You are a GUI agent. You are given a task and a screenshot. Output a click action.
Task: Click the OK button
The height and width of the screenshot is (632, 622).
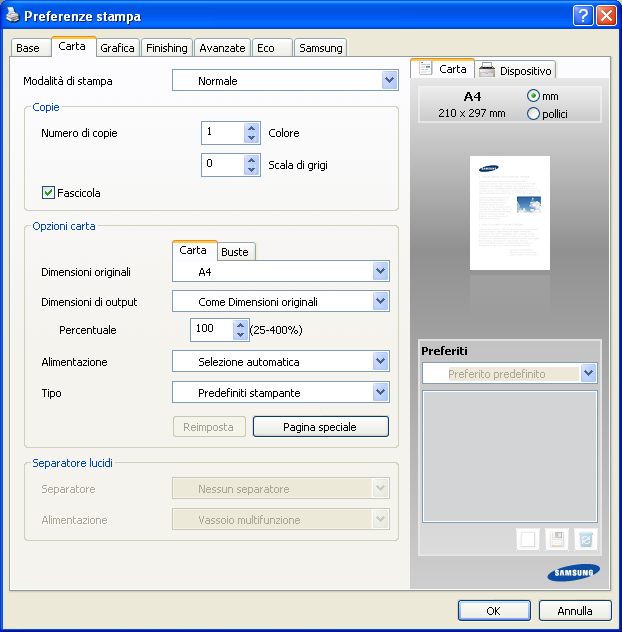point(494,611)
